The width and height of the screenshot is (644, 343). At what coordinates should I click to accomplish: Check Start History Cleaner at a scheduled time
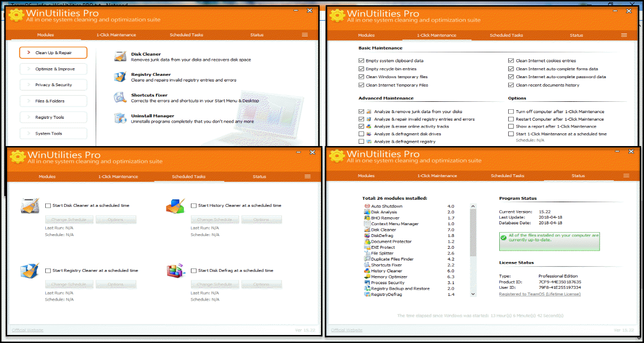coord(194,206)
